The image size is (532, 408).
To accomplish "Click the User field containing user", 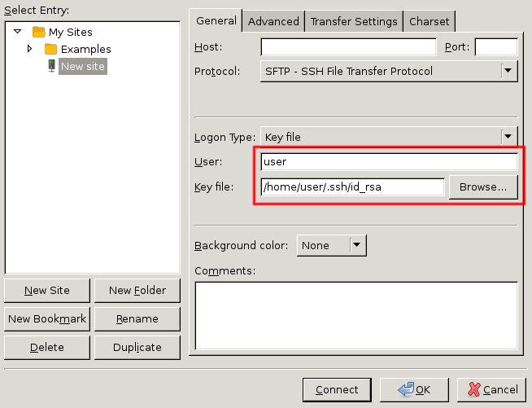I will coord(389,161).
